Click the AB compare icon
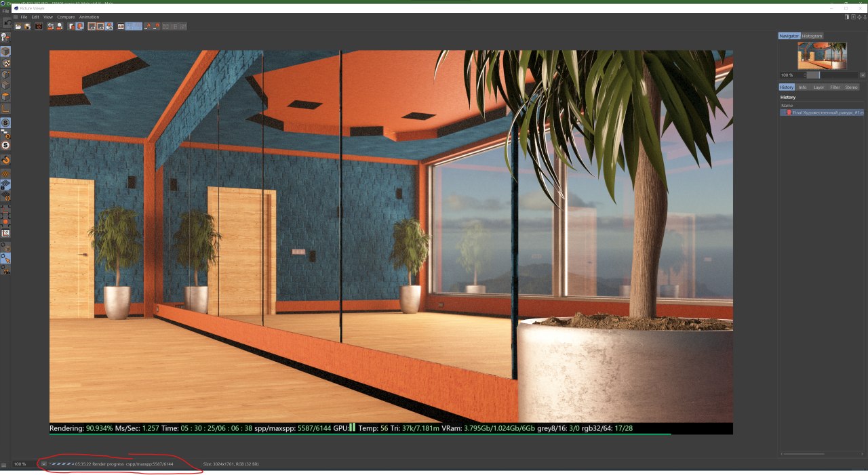Image resolution: width=868 pixels, height=475 pixels. coord(121,26)
